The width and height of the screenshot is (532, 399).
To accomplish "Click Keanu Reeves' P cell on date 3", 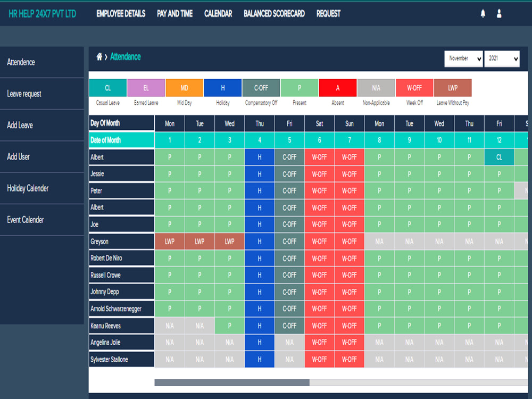I will 229,326.
